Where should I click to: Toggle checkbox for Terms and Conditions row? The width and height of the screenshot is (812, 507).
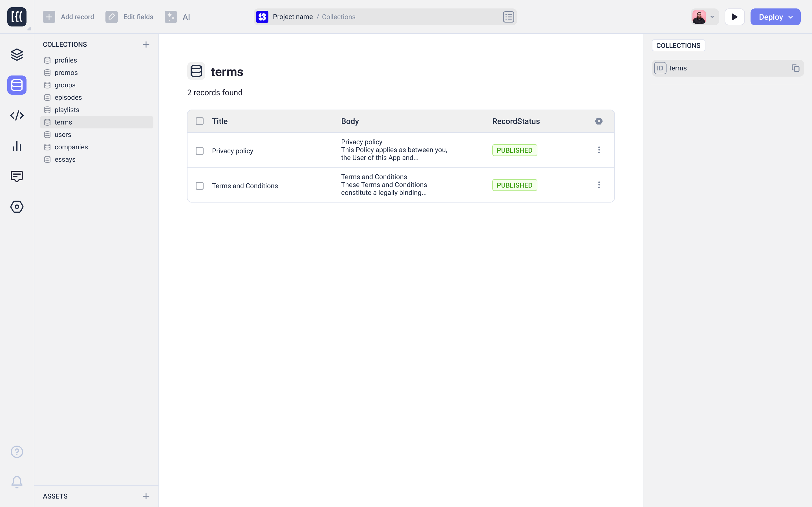(199, 185)
